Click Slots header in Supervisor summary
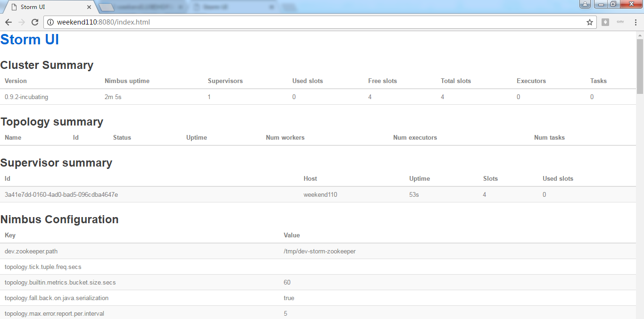644x319 pixels. pos(490,179)
